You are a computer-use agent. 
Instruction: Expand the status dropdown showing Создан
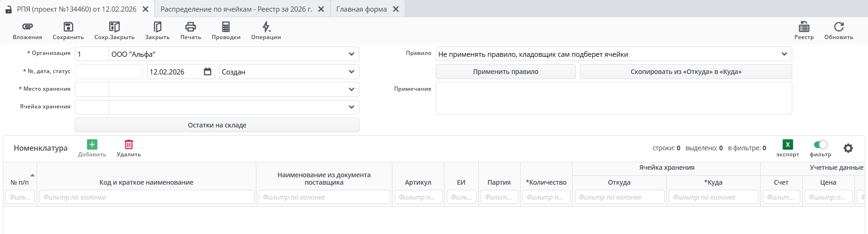351,72
